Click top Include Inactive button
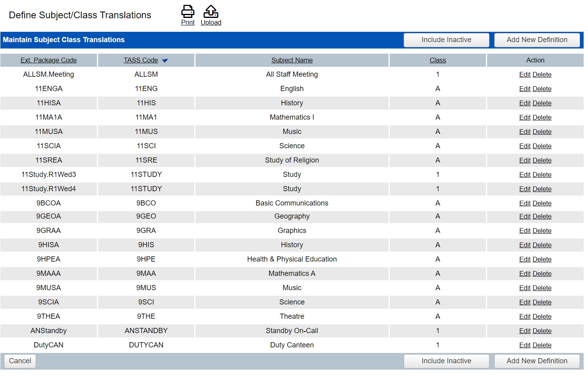The image size is (588, 376). pyautogui.click(x=446, y=40)
